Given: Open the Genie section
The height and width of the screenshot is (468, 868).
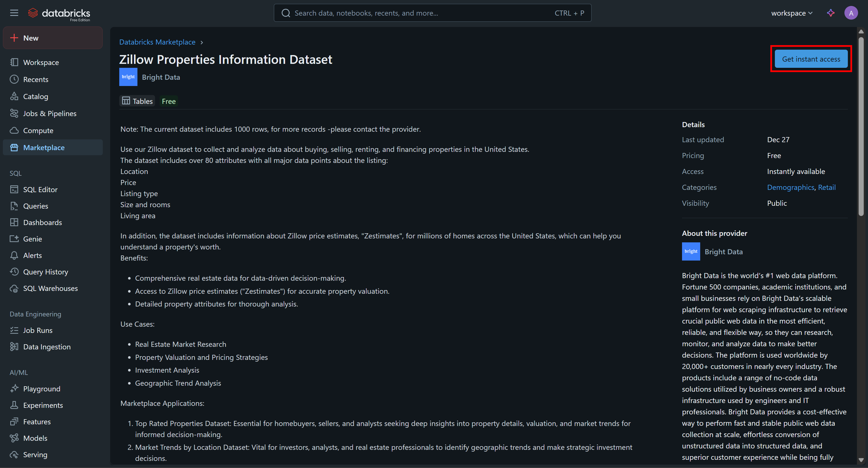Looking at the screenshot, I should tap(32, 239).
